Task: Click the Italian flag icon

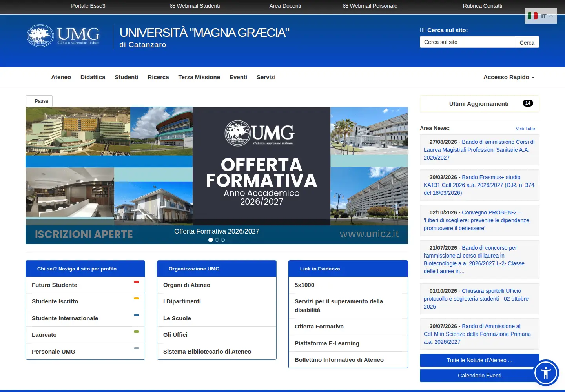Action: (x=532, y=16)
